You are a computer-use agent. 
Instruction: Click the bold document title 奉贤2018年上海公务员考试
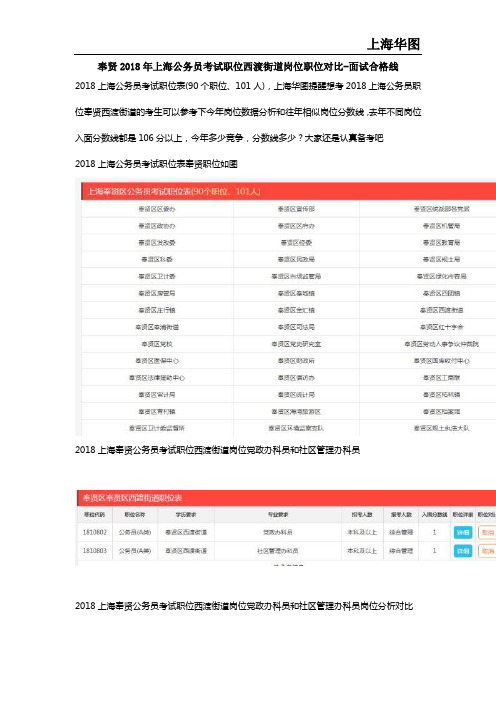pos(248,67)
